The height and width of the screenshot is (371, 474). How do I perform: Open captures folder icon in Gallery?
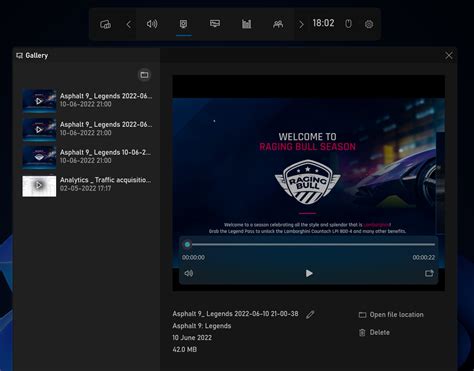pos(144,75)
